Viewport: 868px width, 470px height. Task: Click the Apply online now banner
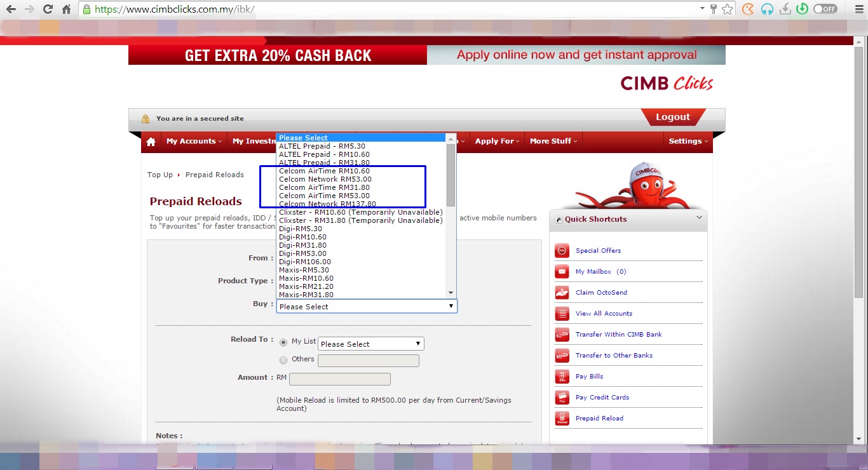(576, 55)
